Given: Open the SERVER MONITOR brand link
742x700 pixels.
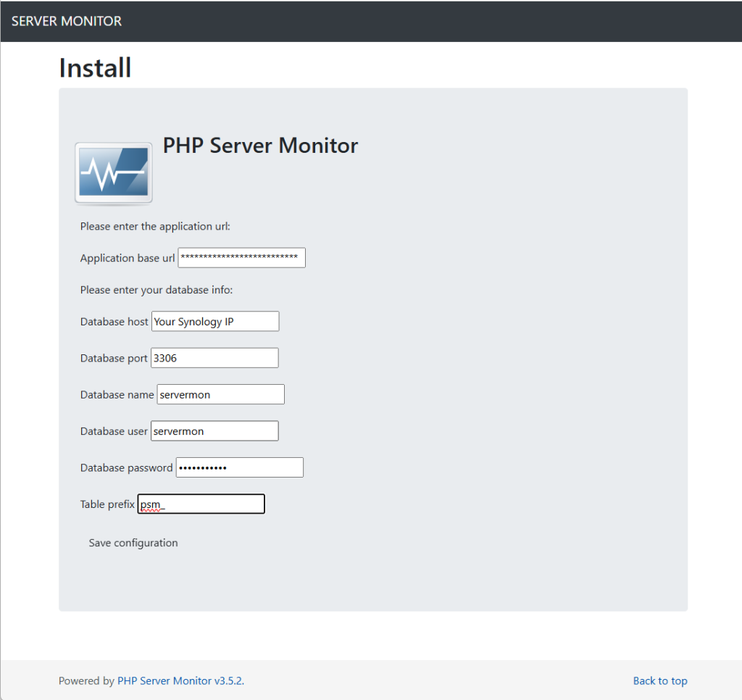Looking at the screenshot, I should pyautogui.click(x=67, y=21).
